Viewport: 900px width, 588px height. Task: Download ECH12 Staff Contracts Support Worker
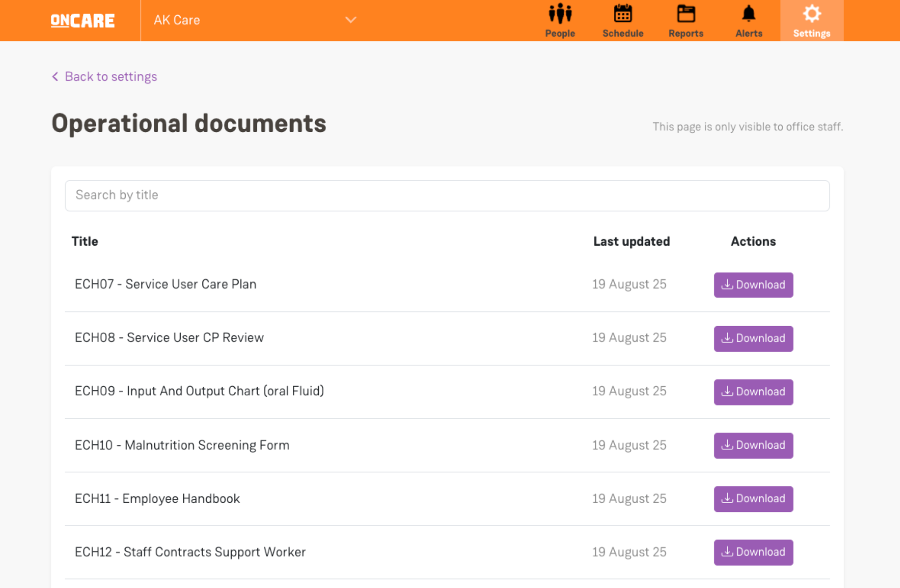753,552
